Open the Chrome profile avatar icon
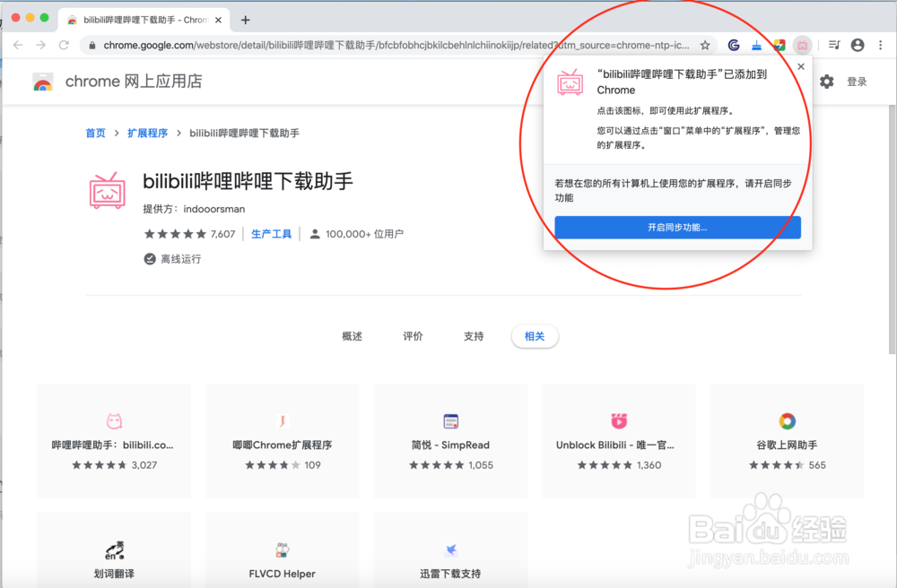The width and height of the screenshot is (897, 588). pos(857,45)
